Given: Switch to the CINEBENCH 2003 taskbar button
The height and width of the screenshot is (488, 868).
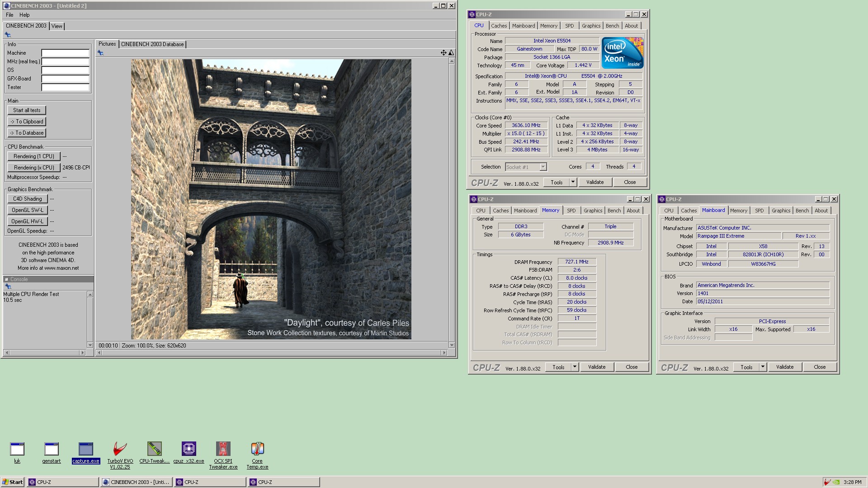Looking at the screenshot, I should 136,482.
